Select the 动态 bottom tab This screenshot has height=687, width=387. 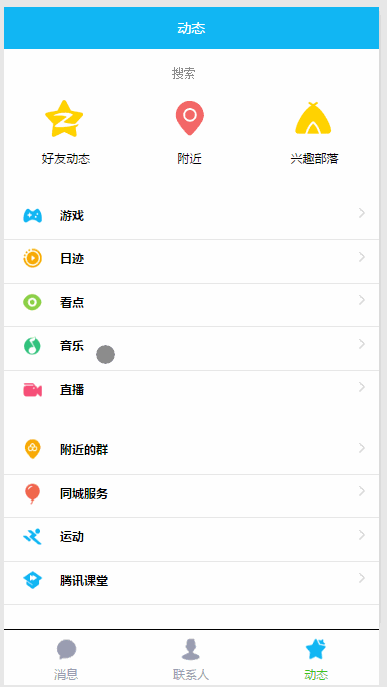[316, 659]
